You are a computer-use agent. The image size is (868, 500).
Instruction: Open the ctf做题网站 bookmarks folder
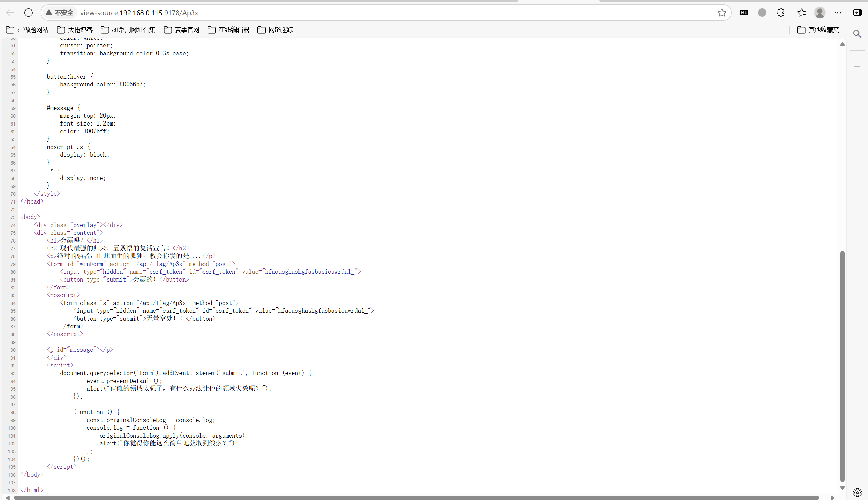click(x=27, y=30)
